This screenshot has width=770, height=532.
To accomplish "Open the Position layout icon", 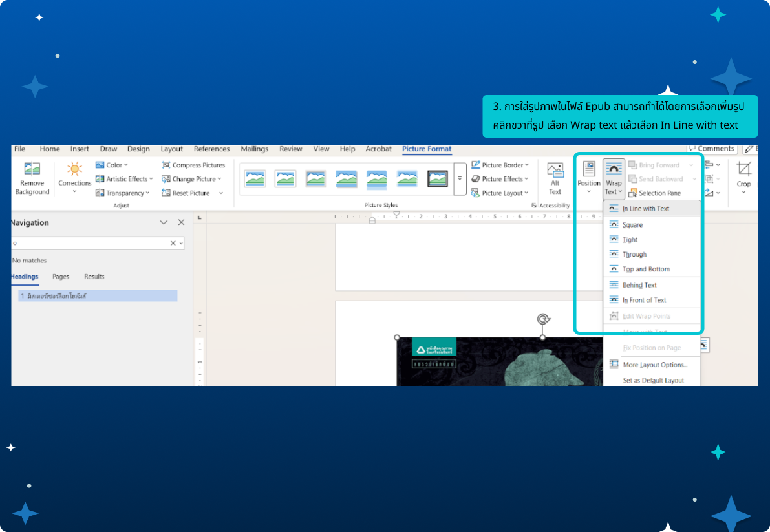I will (x=589, y=170).
